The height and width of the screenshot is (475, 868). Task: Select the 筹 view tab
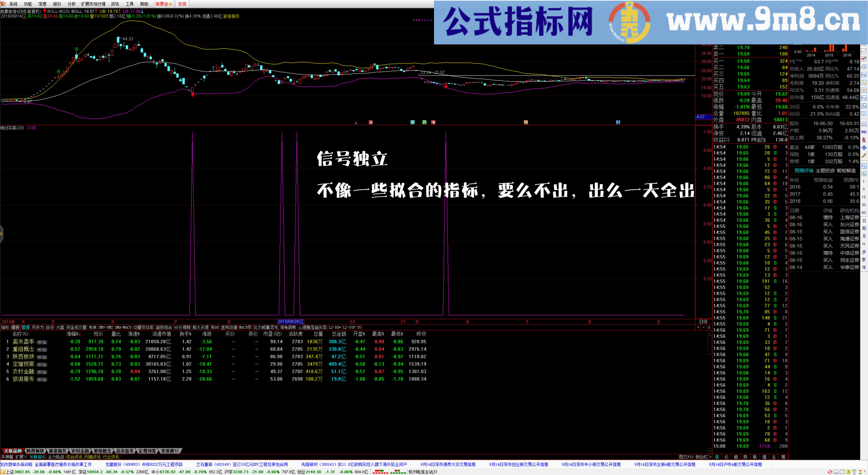pyautogui.click(x=783, y=457)
